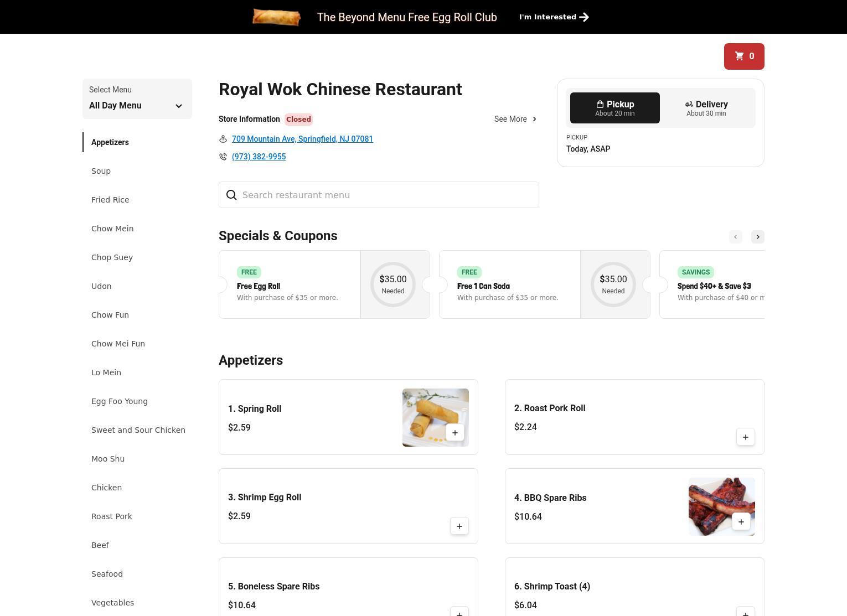Image resolution: width=847 pixels, height=616 pixels.
Task: Go to Fried Rice category
Action: [x=110, y=200]
